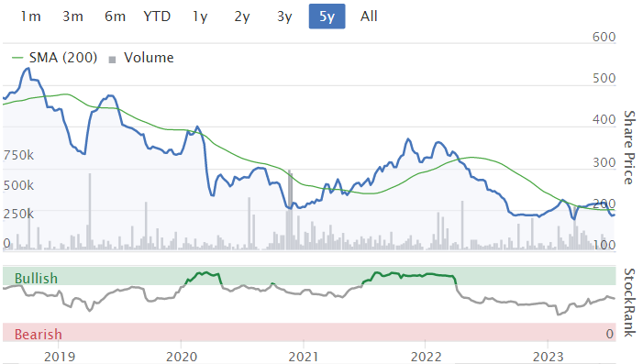Click the 2021 x-axis label
This screenshot has height=364, width=643.
304,357
